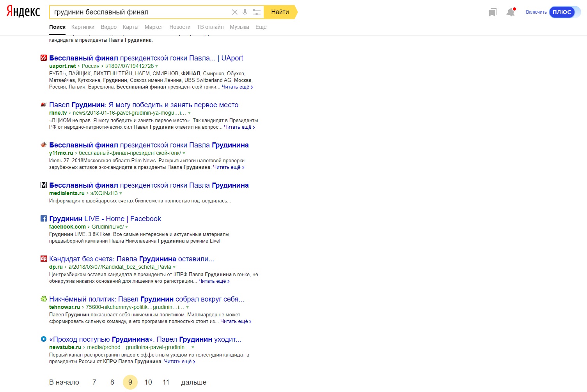
Task: Expand the newstube.ru result options arrow
Action: pyautogui.click(x=193, y=348)
